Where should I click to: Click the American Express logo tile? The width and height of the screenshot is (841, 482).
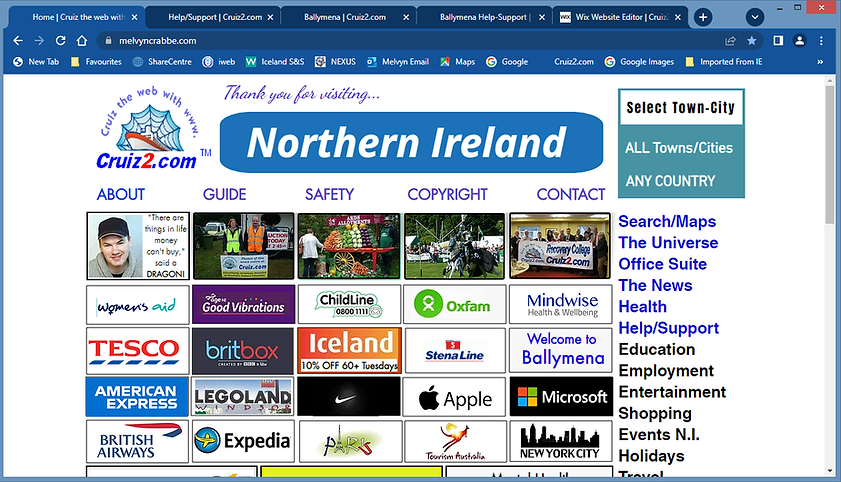point(137,397)
